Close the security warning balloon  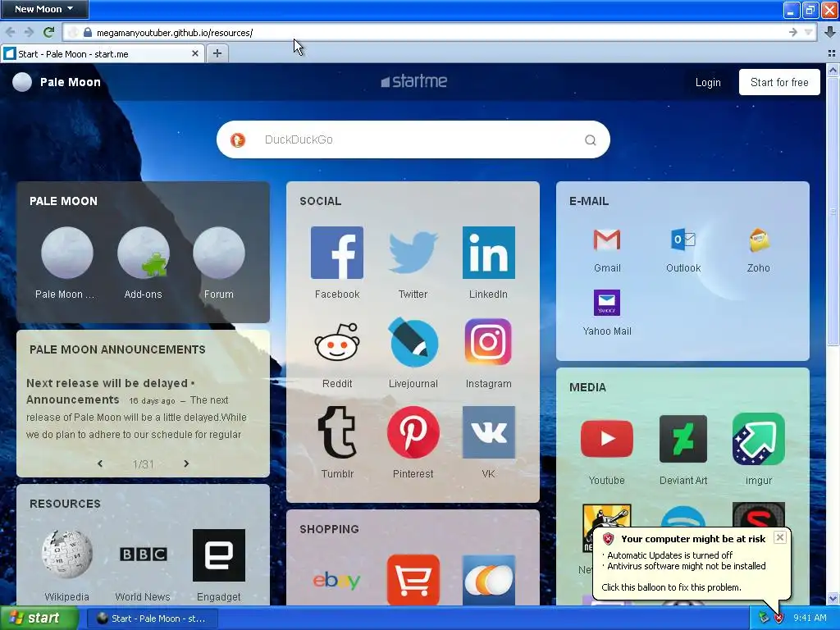(780, 537)
